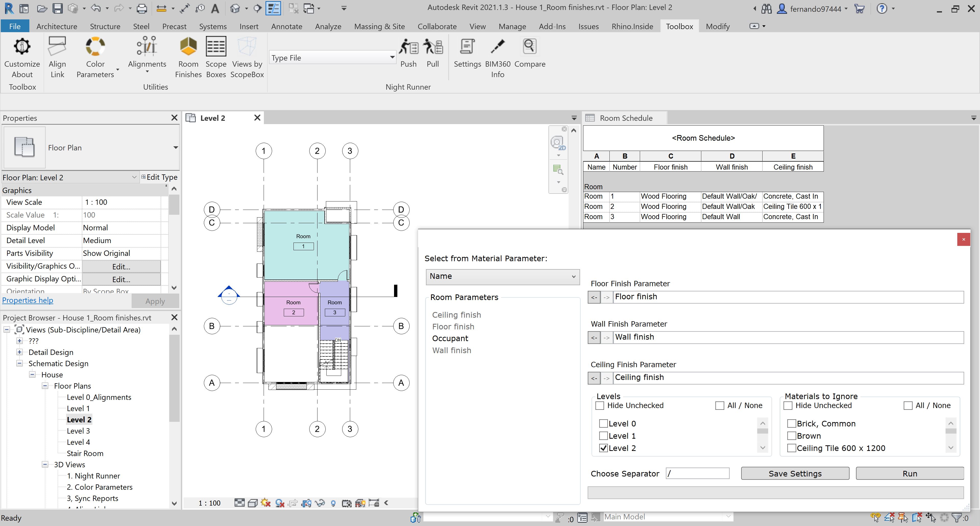Toggle Hide Unchecked under Levels

click(600, 406)
